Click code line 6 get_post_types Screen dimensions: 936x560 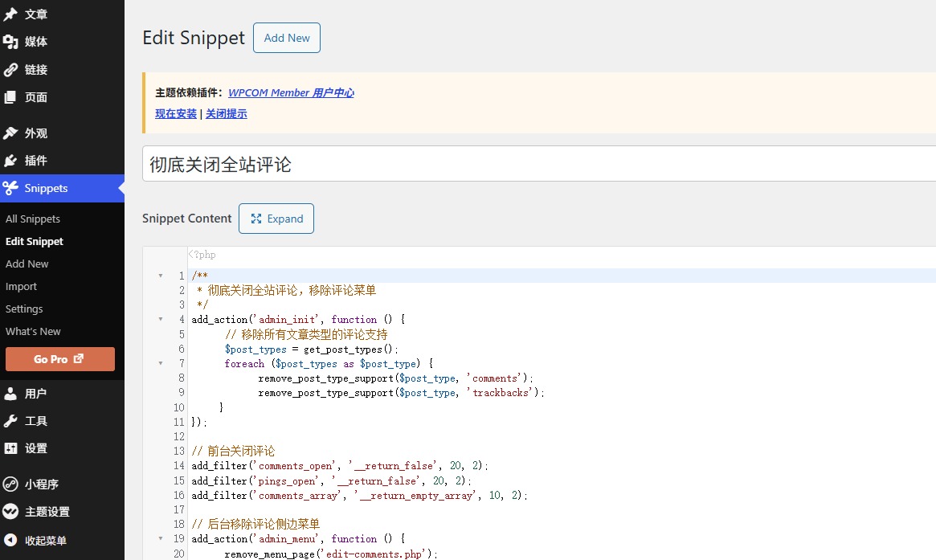point(312,349)
